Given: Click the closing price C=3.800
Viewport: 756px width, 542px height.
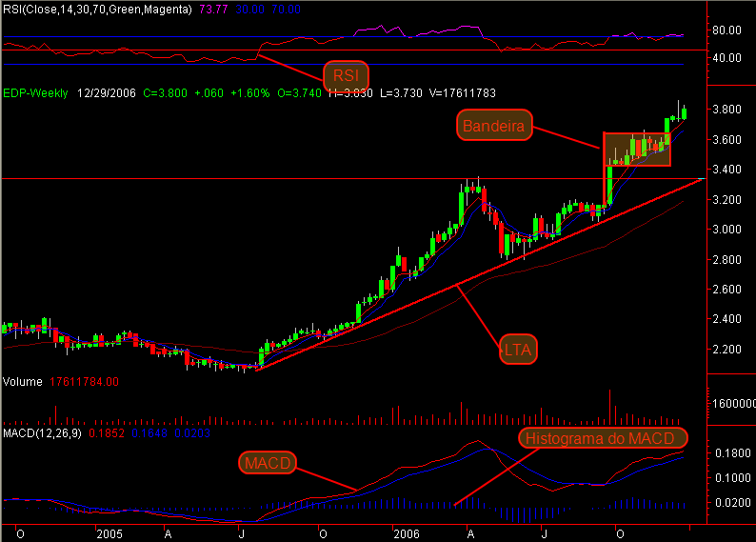Looking at the screenshot, I should tap(165, 93).
